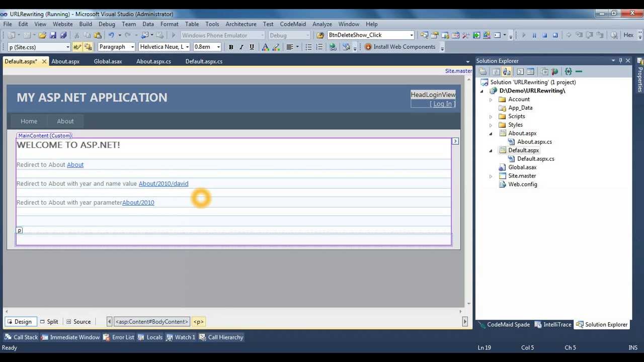
Task: Click the Save All icon
Action: click(x=63, y=35)
